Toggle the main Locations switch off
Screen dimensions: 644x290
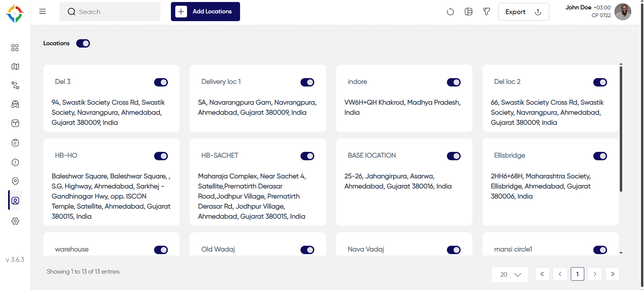coord(83,43)
